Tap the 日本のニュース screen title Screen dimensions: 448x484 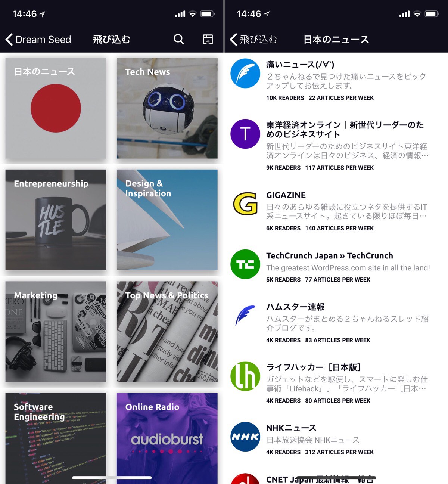click(336, 39)
